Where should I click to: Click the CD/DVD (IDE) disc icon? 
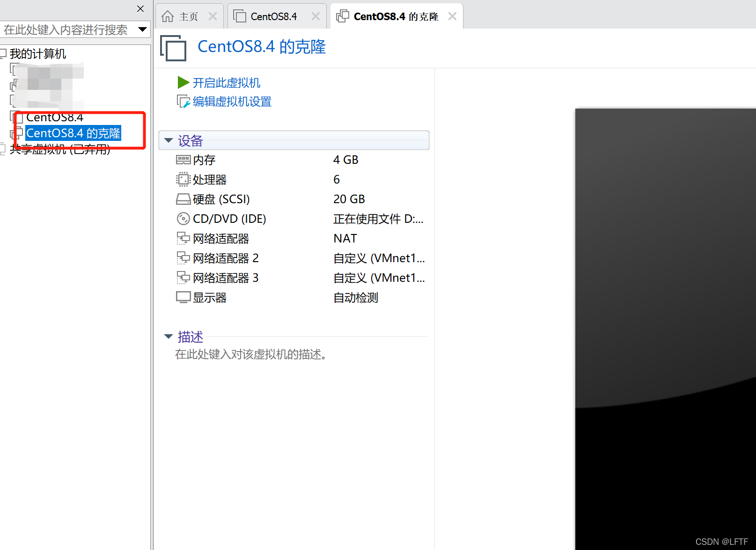pos(183,219)
